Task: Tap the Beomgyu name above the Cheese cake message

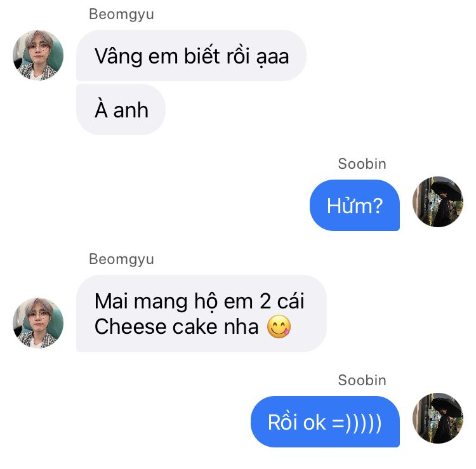Action: pyautogui.click(x=121, y=259)
